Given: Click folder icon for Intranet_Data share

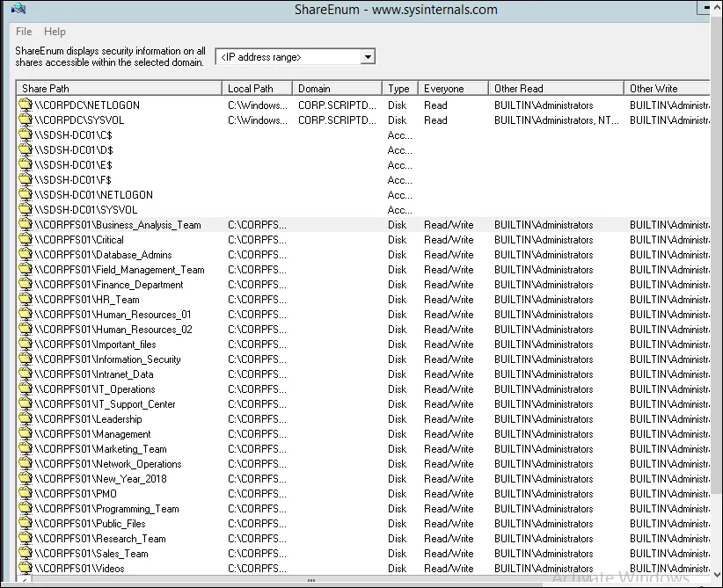Looking at the screenshot, I should [x=26, y=374].
